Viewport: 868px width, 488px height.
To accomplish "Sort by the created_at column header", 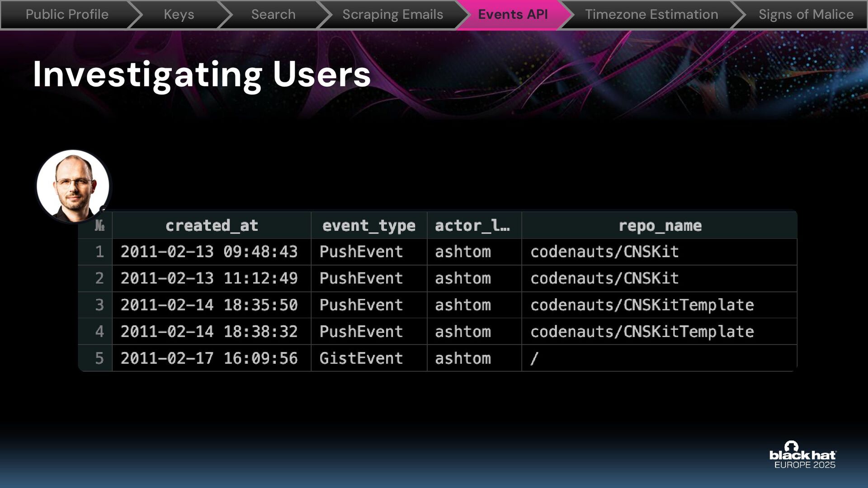I will [x=212, y=225].
